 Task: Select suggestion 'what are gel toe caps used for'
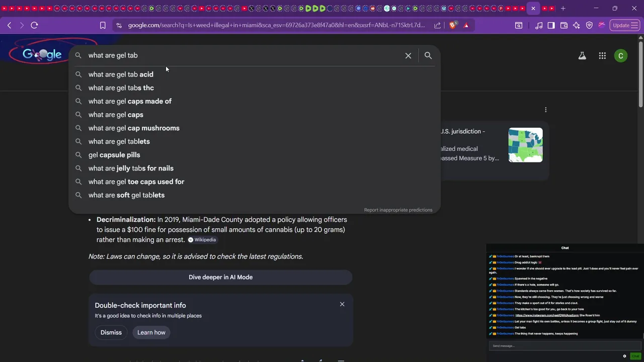point(255,182)
